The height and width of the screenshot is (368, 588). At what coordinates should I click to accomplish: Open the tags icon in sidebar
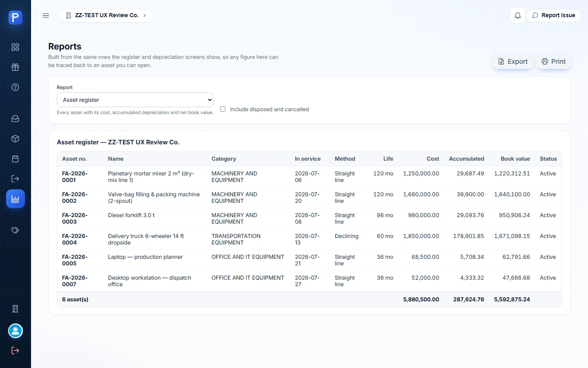click(x=15, y=230)
